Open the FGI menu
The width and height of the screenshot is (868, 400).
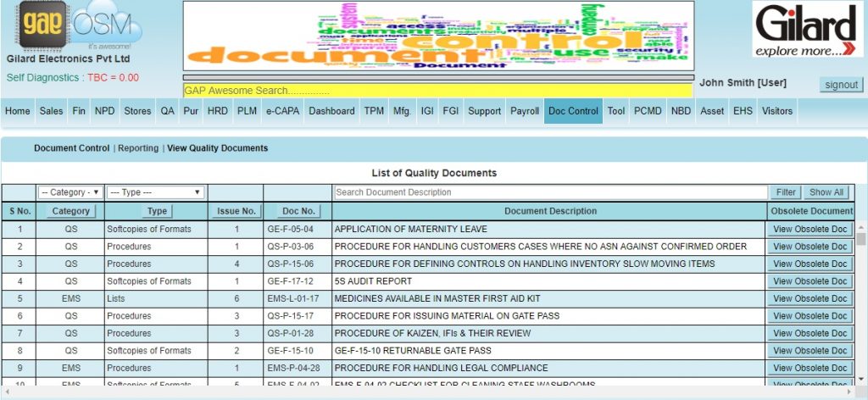pos(451,111)
